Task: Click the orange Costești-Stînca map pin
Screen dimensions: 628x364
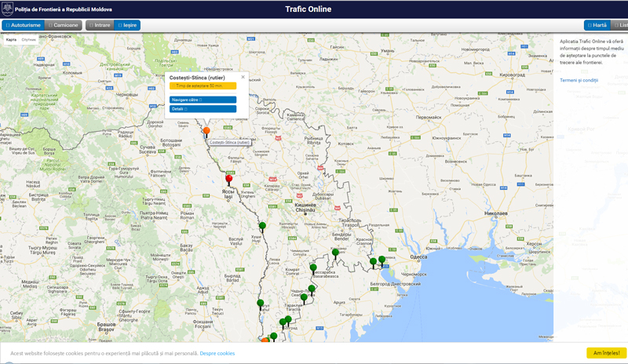Action: click(206, 132)
